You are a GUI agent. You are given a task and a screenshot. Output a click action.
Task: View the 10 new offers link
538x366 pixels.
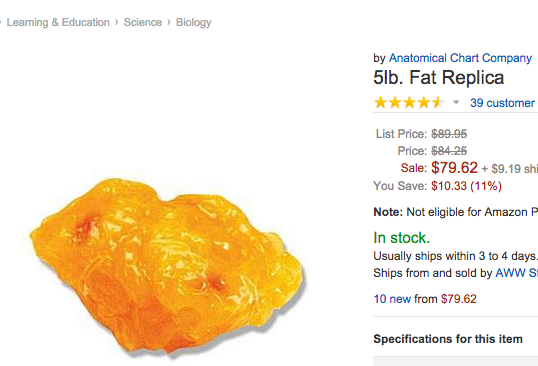pyautogui.click(x=392, y=299)
